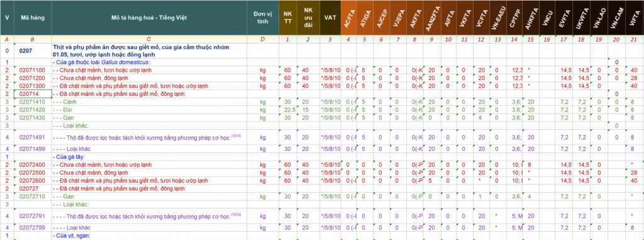Click the 'Mã hàng' column header
The height and width of the screenshot is (240, 644).
point(33,18)
